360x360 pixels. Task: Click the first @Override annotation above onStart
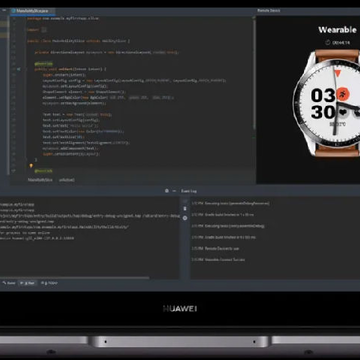point(43,63)
